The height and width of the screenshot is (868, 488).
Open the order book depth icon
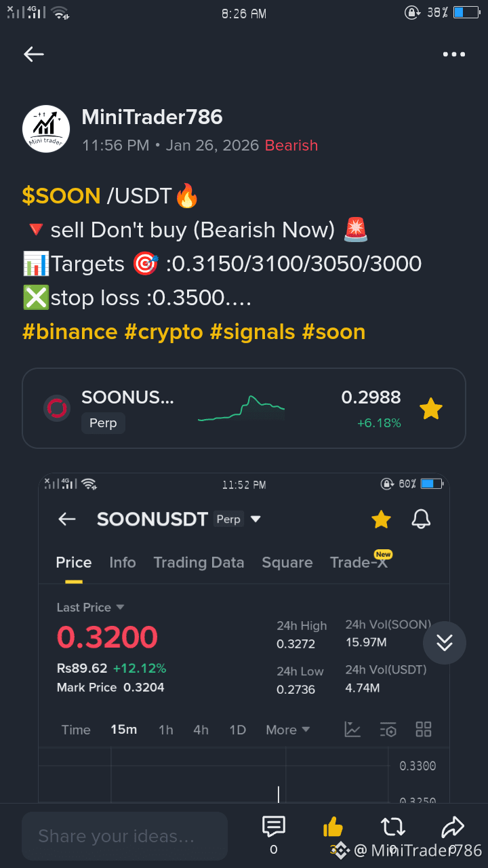click(x=388, y=729)
